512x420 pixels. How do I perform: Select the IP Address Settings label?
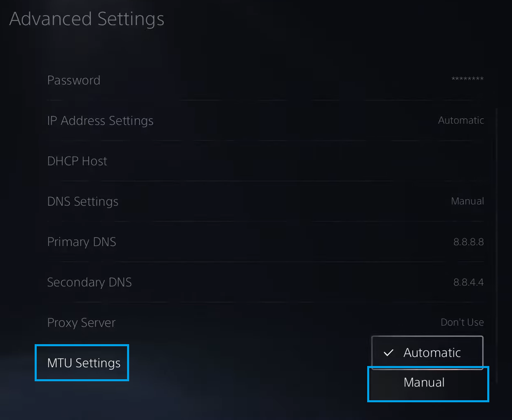click(x=100, y=120)
